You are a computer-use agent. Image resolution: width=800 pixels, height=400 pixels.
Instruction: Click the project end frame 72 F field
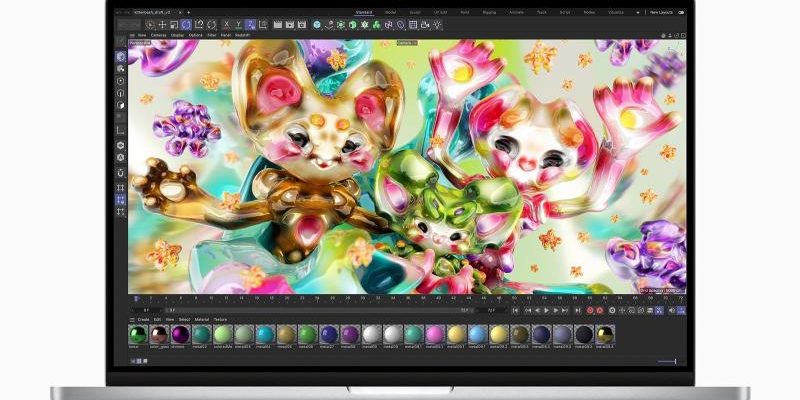491,310
